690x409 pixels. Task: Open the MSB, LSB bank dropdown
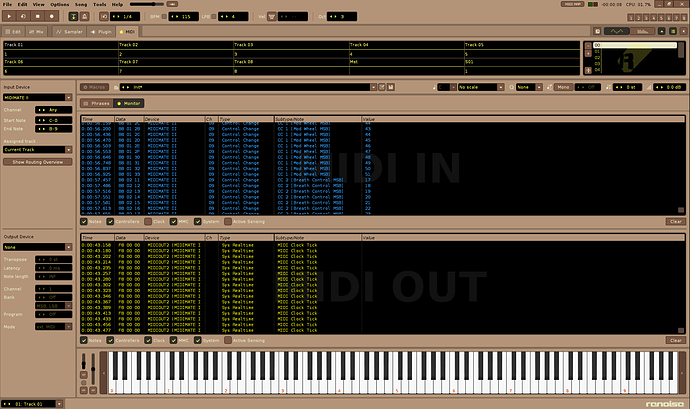pyautogui.click(x=53, y=306)
